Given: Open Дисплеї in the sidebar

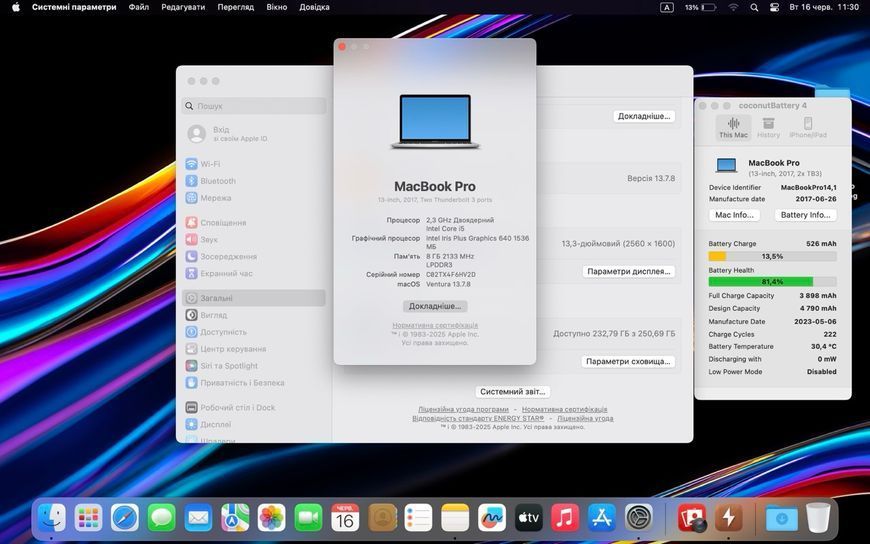Looking at the screenshot, I should [x=254, y=424].
